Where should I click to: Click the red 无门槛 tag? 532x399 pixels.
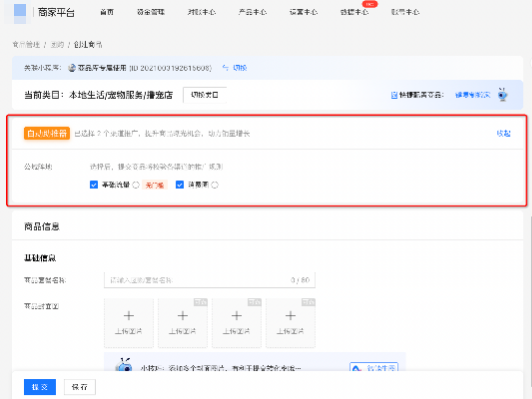click(x=155, y=185)
